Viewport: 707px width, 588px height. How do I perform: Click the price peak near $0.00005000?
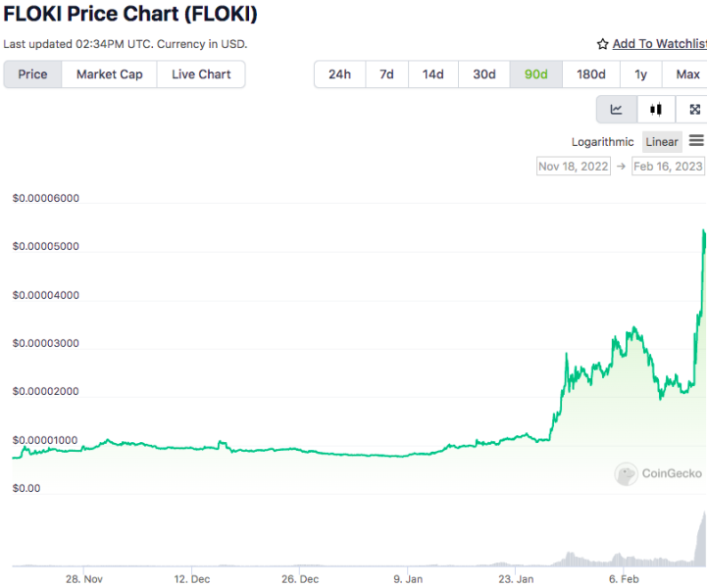(x=704, y=232)
